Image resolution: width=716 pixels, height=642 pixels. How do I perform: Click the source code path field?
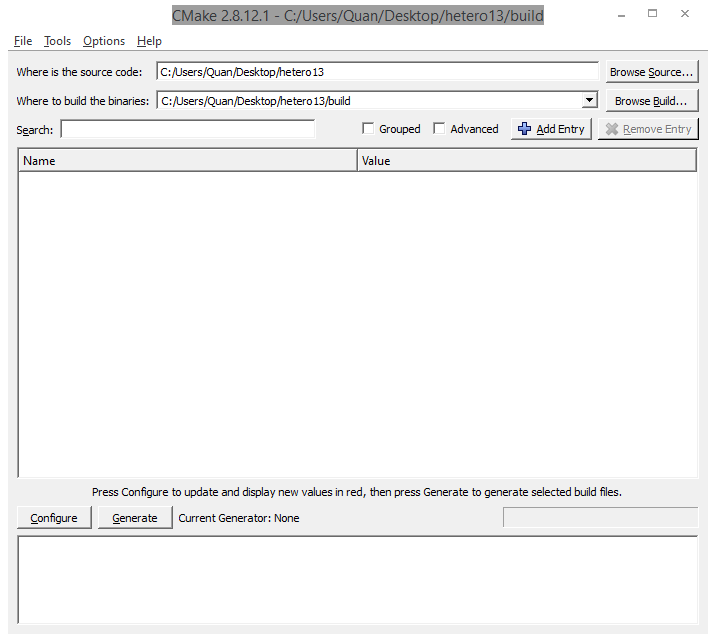coord(377,72)
